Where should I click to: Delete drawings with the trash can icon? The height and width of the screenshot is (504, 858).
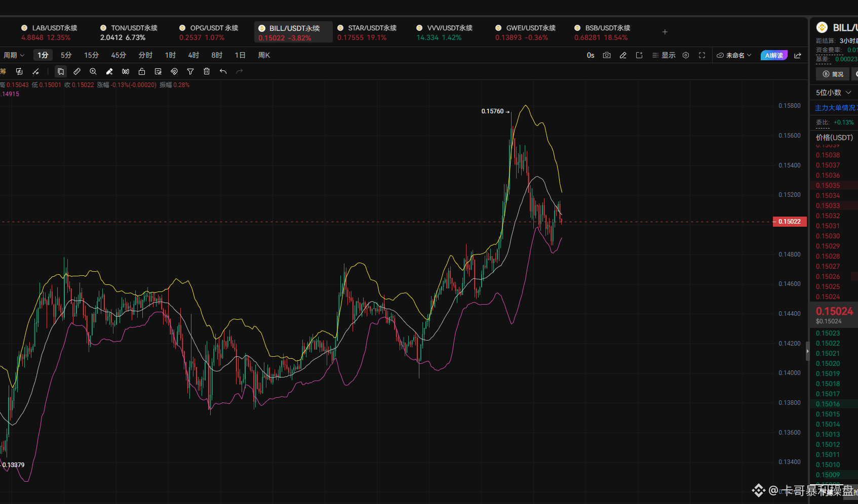tap(207, 71)
